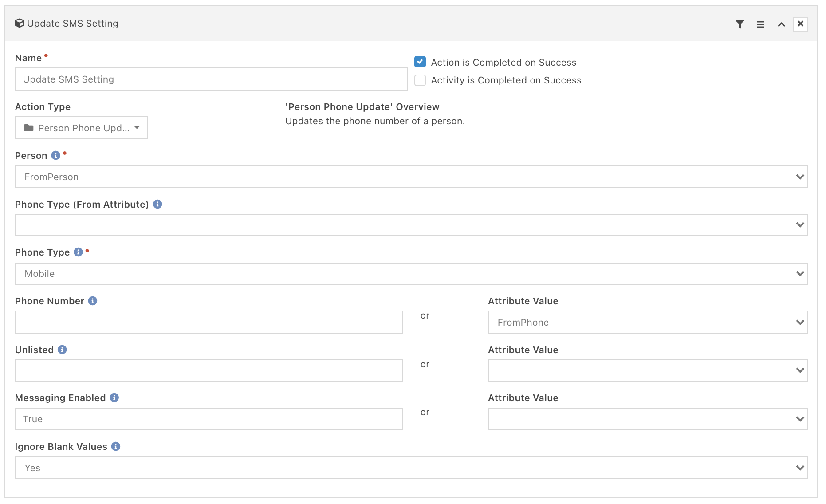Open the Person dropdown showing FromPerson
Screen dimensions: 826x504
point(411,177)
